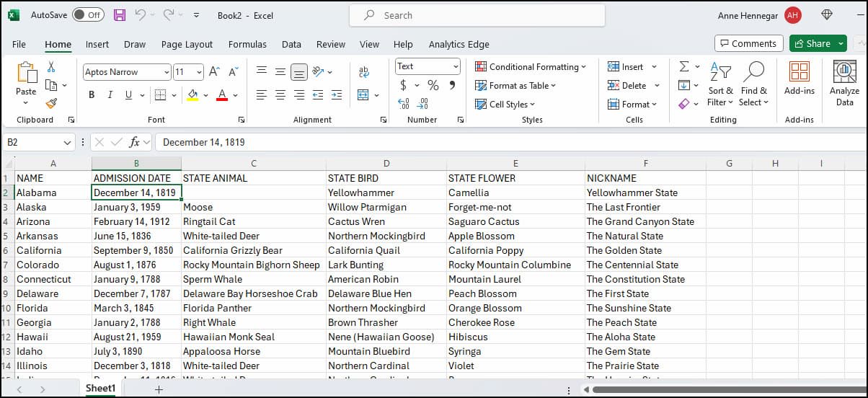Click the Percent Style icon

point(433,85)
